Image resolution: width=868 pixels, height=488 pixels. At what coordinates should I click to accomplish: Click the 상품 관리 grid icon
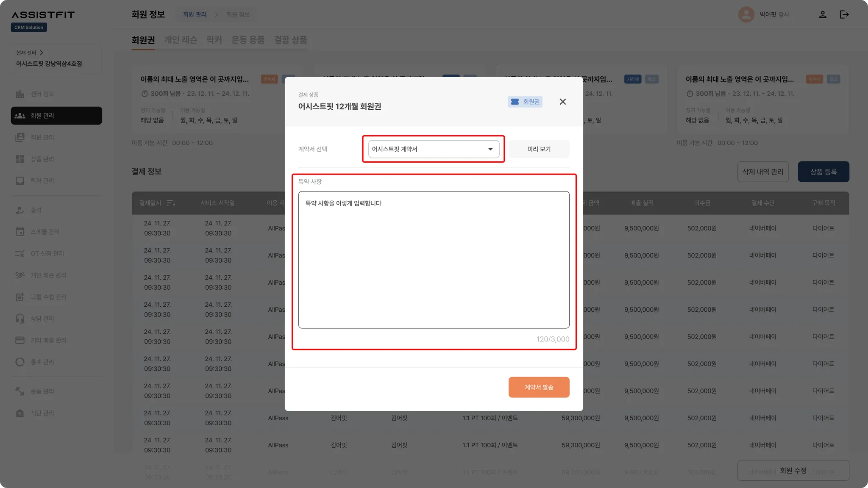[x=20, y=159]
